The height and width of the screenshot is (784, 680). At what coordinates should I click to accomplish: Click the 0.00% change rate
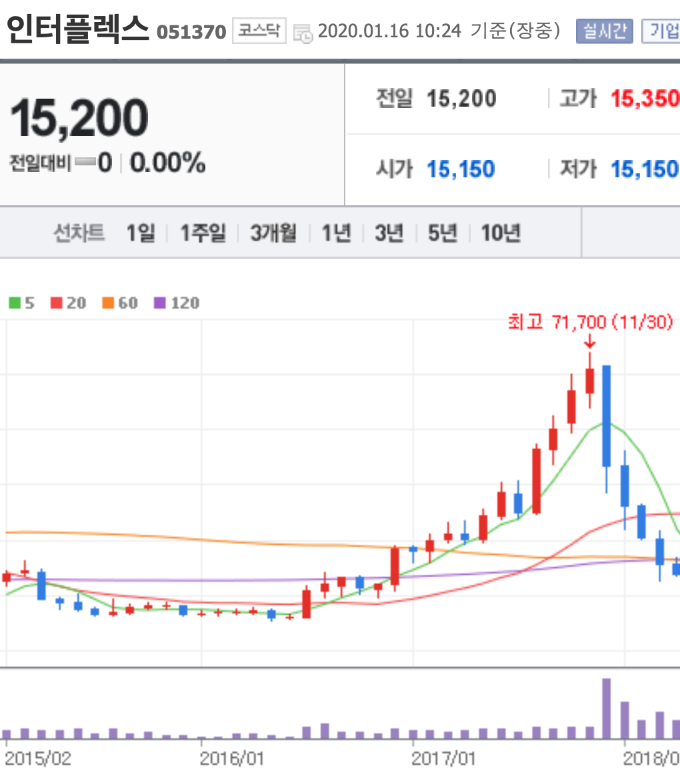168,163
